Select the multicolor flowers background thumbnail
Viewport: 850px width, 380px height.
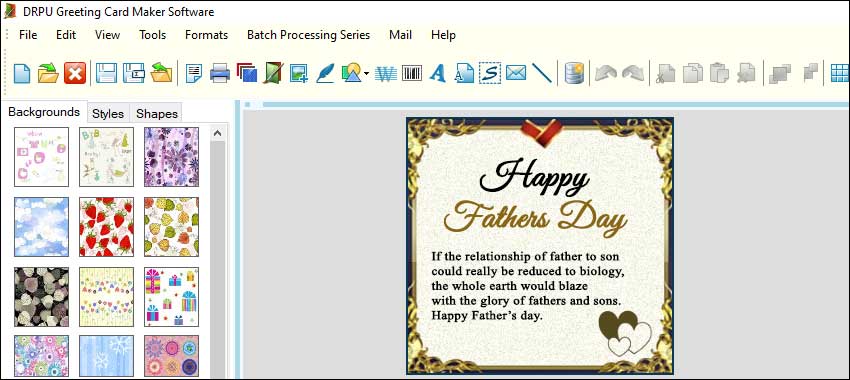[41, 356]
